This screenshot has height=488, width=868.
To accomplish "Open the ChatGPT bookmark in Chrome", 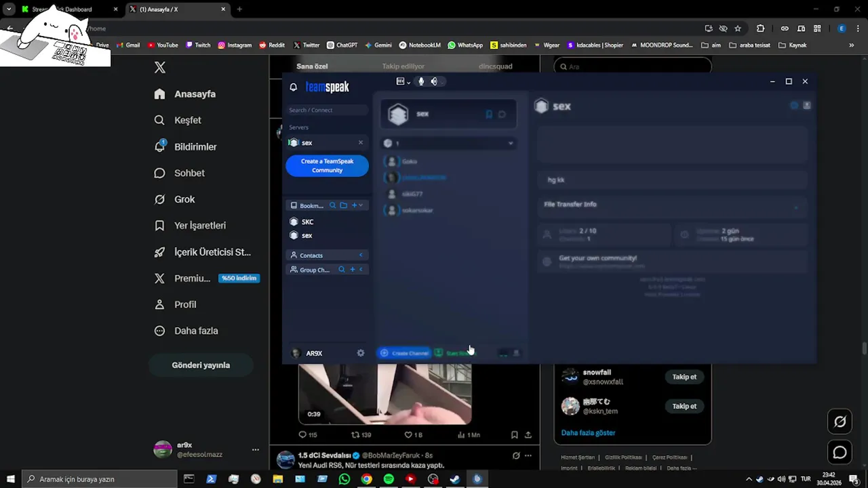I will [x=342, y=45].
